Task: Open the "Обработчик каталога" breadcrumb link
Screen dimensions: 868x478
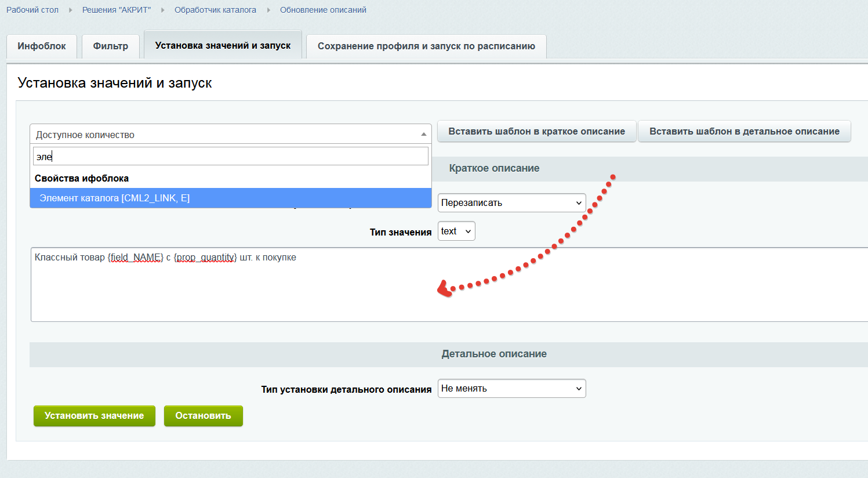Action: (215, 10)
